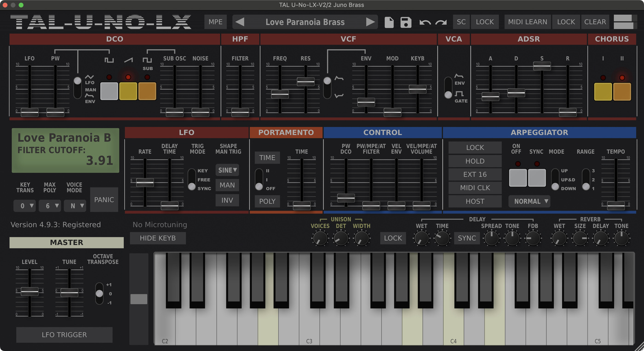Flip the VCF envelope polarity switch
Image resolution: width=644 pixels, height=351 pixels.
(x=327, y=87)
